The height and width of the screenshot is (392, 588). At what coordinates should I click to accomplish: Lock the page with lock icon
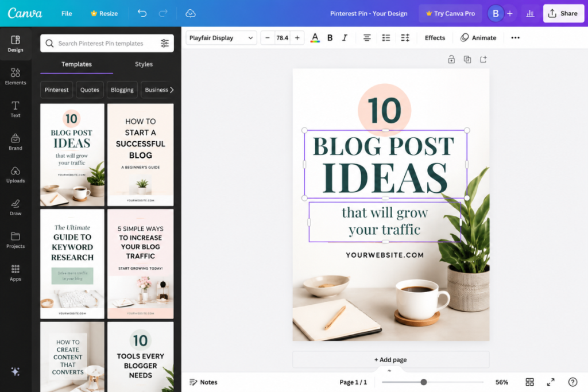coord(451,59)
